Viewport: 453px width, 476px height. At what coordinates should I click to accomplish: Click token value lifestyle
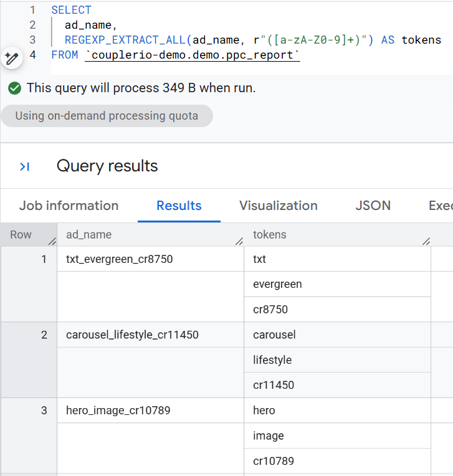[x=337, y=360]
